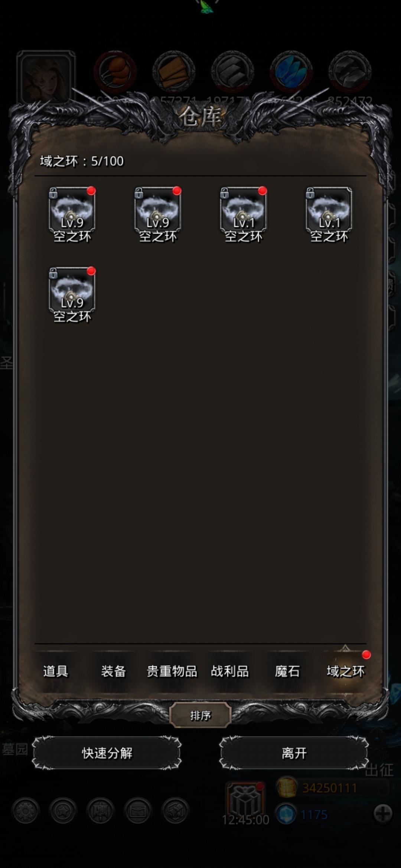Select the Lv.1 空之环 without a red dot

(329, 214)
